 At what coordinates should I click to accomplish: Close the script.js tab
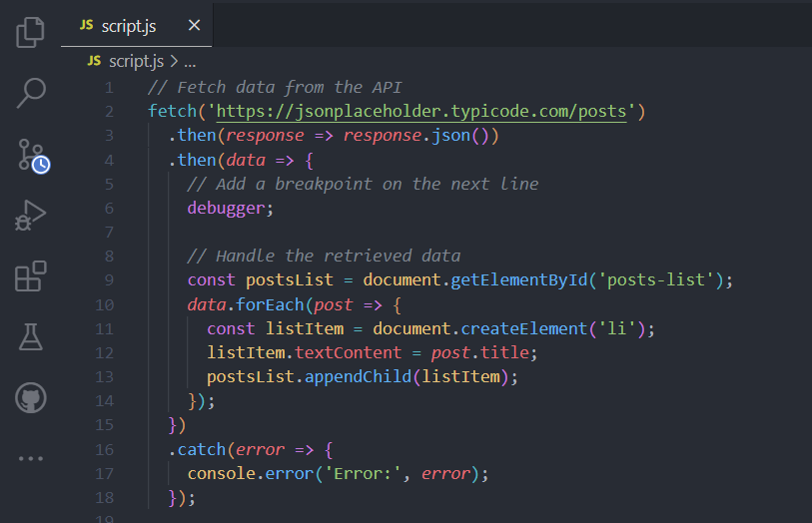pos(194,25)
